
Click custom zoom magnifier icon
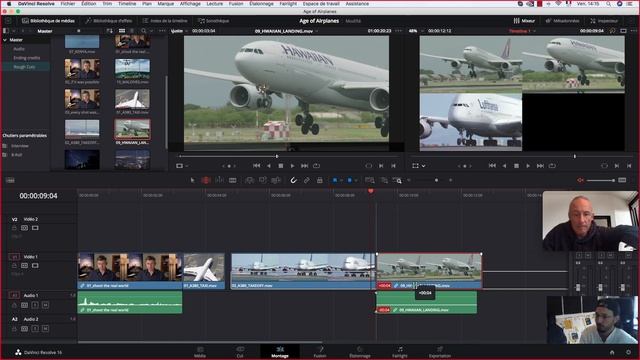(398, 180)
